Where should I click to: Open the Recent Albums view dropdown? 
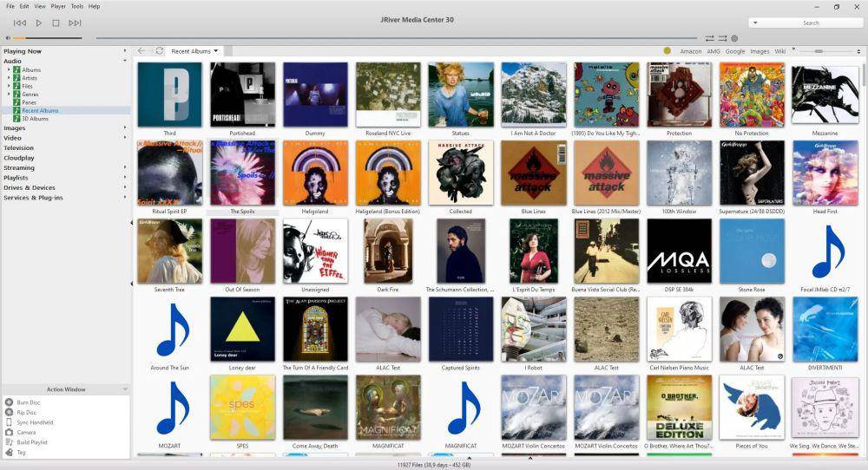[x=216, y=51]
